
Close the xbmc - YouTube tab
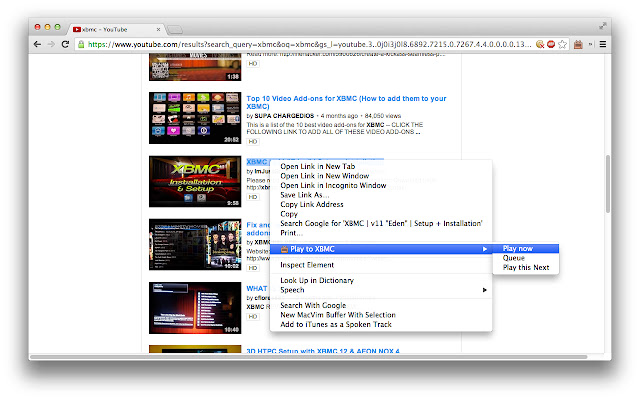tap(158, 29)
